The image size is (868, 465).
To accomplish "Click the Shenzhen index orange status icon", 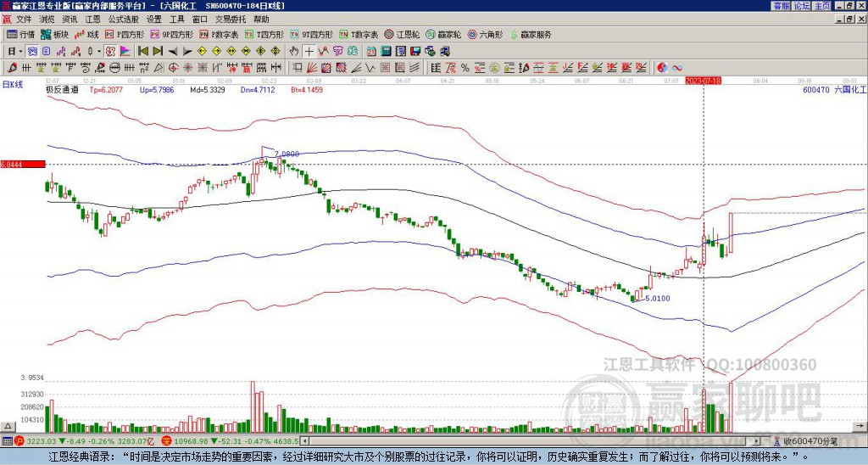I will 166,441.
